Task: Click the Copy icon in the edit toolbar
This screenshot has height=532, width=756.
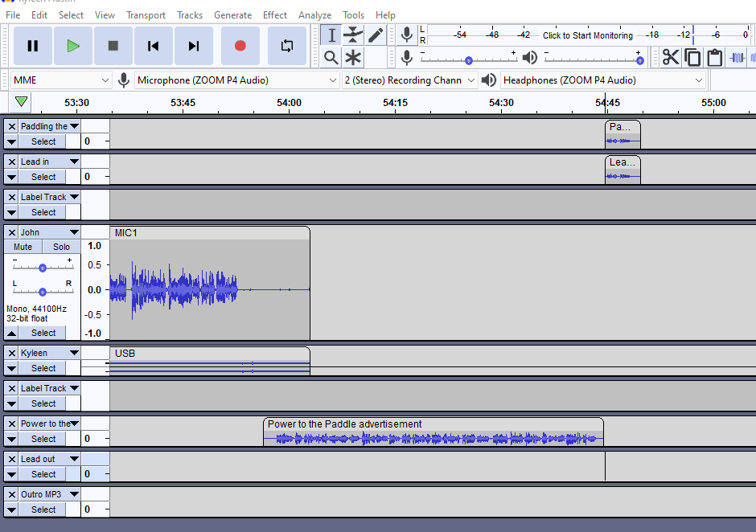Action: click(692, 57)
